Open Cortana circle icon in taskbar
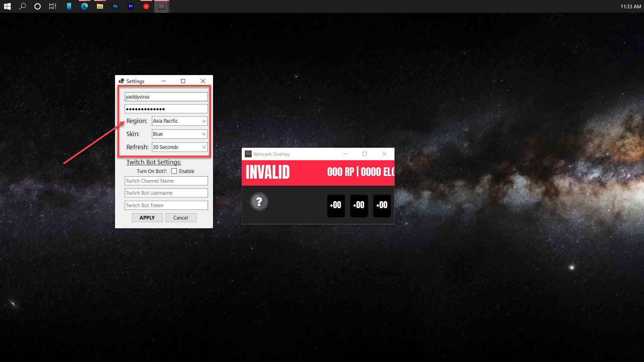Screen dimensions: 644x362 click(x=38, y=6)
